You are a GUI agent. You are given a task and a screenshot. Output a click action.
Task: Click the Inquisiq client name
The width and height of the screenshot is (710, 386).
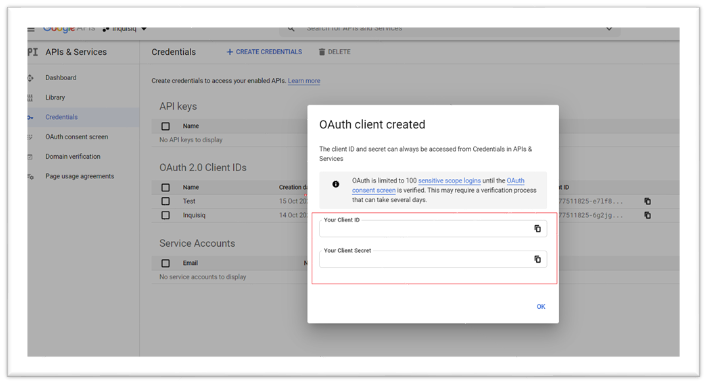[194, 215]
